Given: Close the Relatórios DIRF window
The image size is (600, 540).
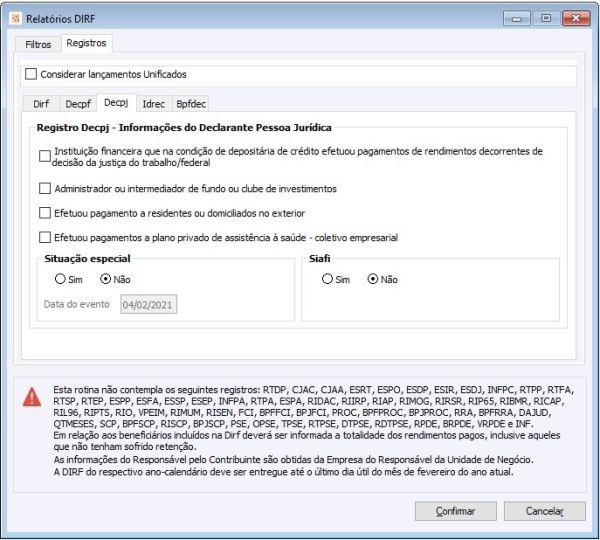Looking at the screenshot, I should [576, 18].
